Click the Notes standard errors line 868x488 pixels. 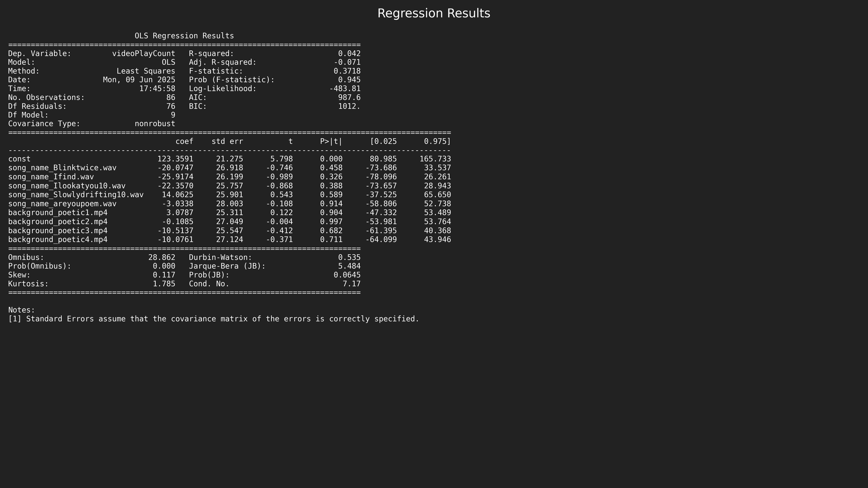point(214,319)
